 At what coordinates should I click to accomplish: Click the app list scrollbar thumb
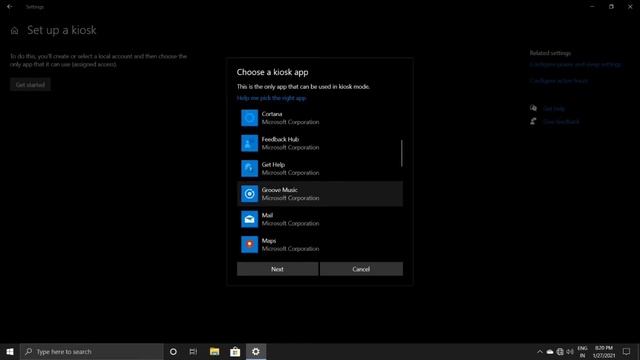pyautogui.click(x=402, y=153)
